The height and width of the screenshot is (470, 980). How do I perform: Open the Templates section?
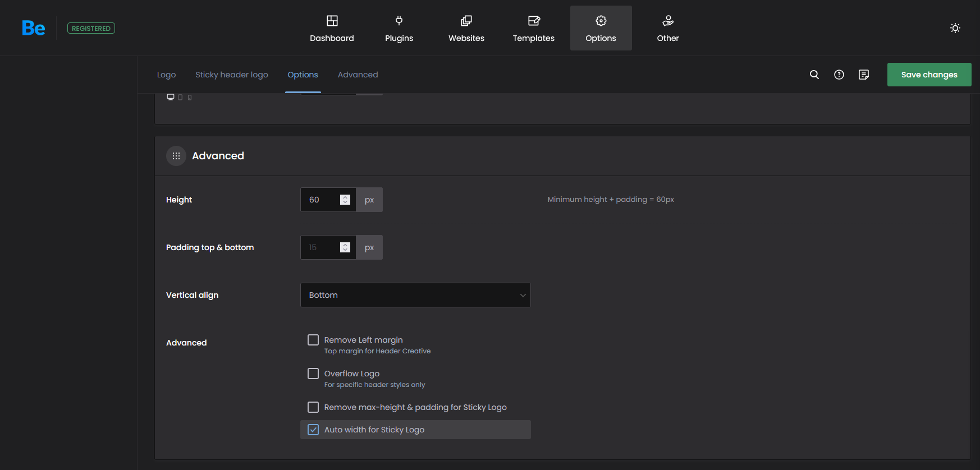point(534,28)
